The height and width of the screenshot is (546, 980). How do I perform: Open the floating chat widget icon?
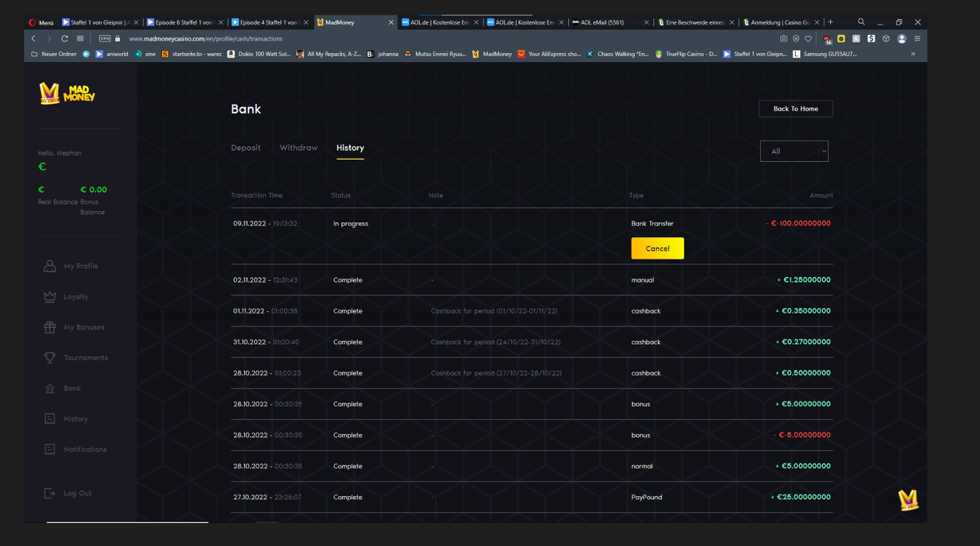click(x=908, y=500)
